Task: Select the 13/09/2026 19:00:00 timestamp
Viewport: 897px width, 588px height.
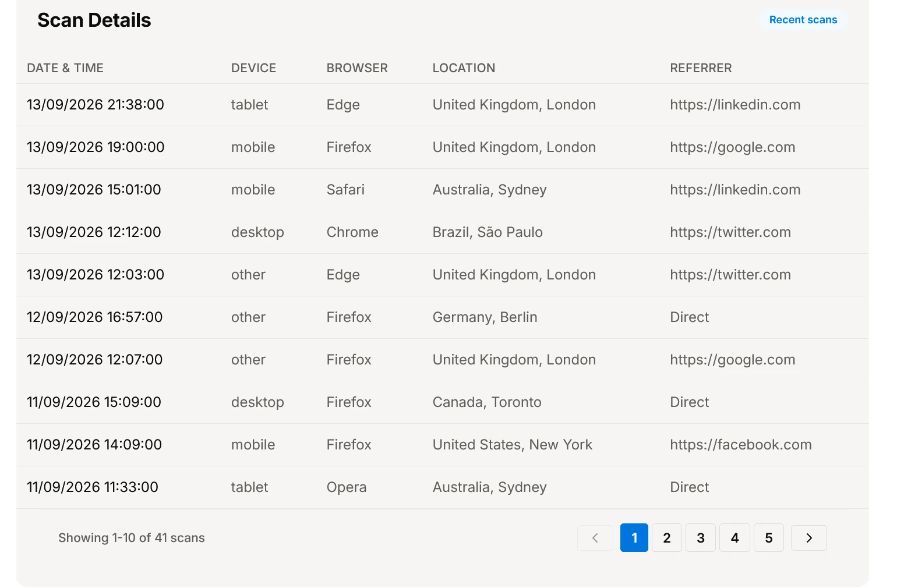Action: 96,147
